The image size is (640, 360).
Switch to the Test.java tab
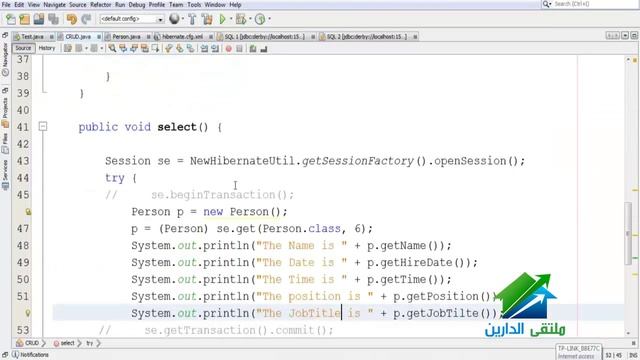tap(32, 37)
